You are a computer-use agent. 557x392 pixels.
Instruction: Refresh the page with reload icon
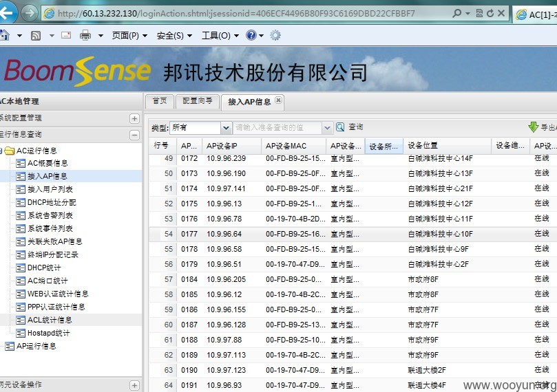point(490,14)
